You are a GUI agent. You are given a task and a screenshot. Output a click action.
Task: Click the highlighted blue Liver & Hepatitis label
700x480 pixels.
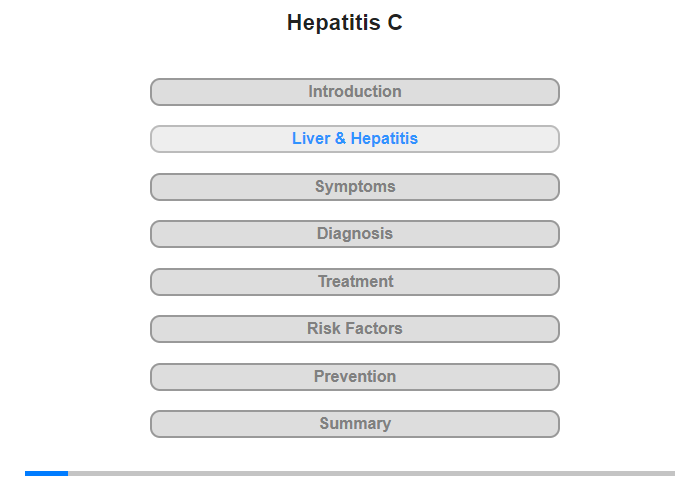click(x=355, y=138)
